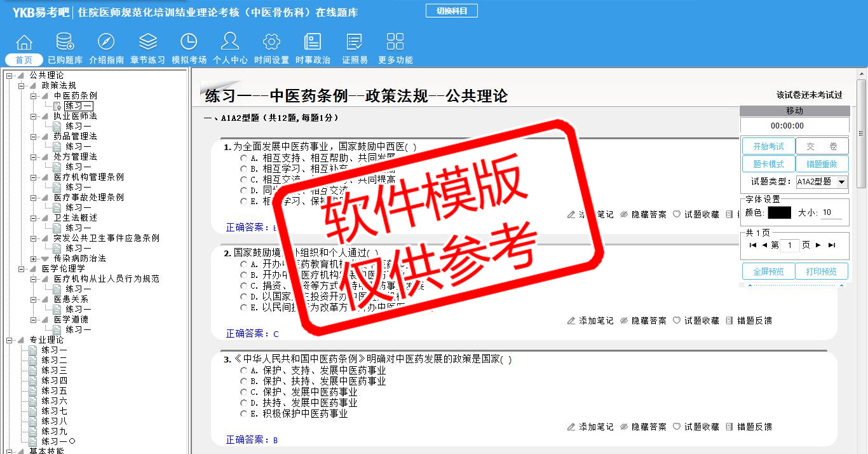Click the page number input field
Screen dimensions: 868x454
click(790, 245)
